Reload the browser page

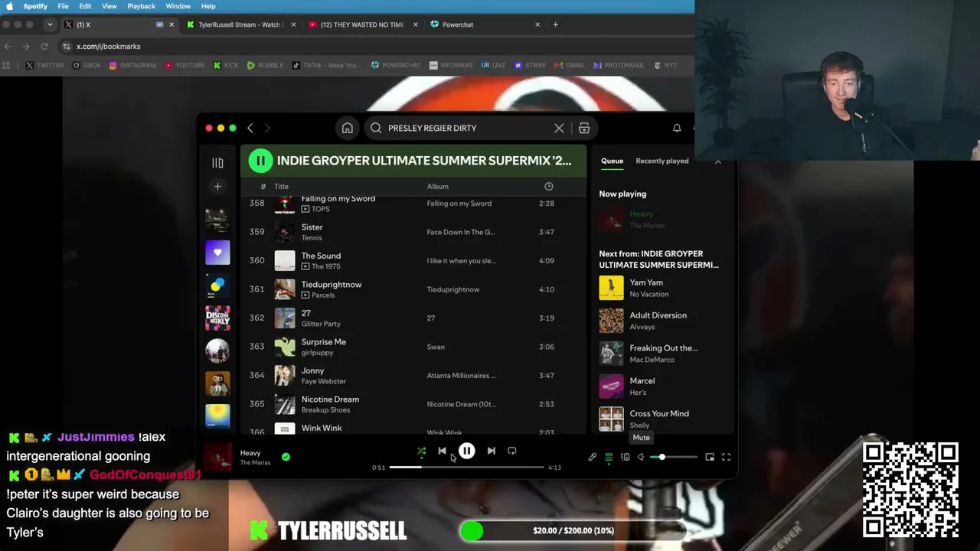[44, 47]
